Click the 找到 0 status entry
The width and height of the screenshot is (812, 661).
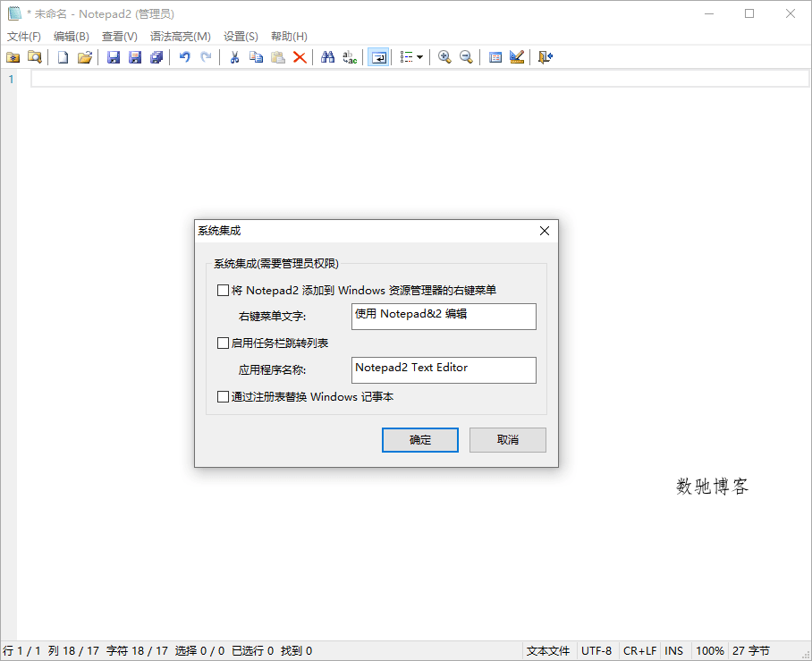point(296,651)
